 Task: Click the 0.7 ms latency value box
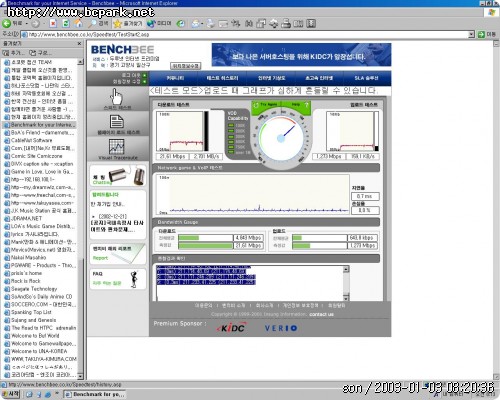click(365, 196)
